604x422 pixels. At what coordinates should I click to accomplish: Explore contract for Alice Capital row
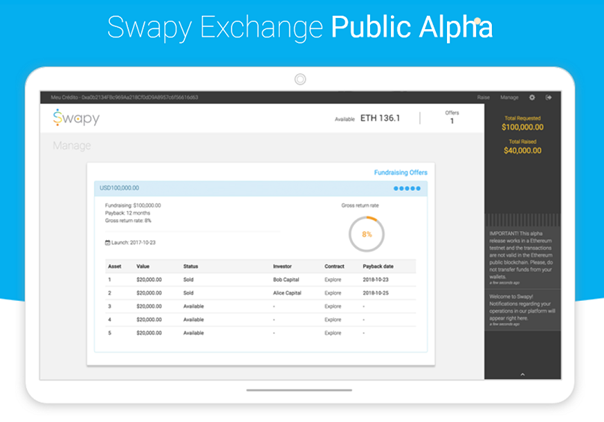click(333, 293)
